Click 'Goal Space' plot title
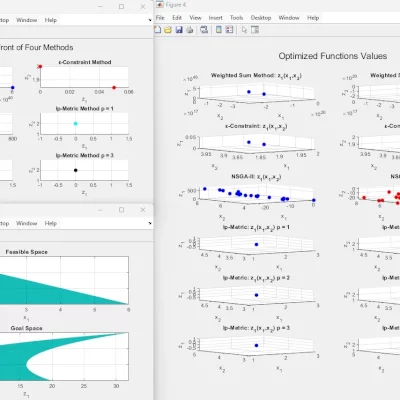The height and width of the screenshot is (400, 400). click(27, 328)
